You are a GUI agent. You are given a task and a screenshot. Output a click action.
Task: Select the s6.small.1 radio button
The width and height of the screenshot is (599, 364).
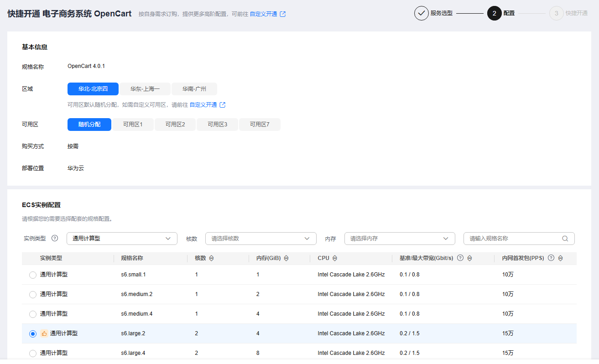33,275
